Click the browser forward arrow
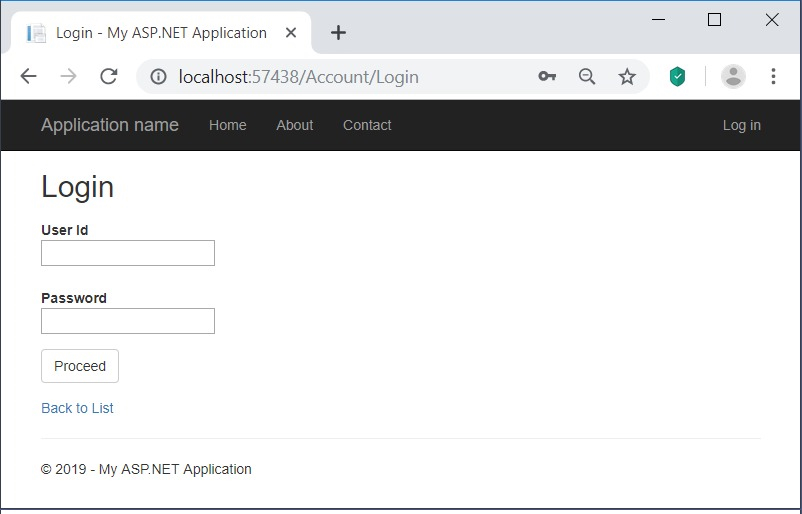 coord(68,77)
